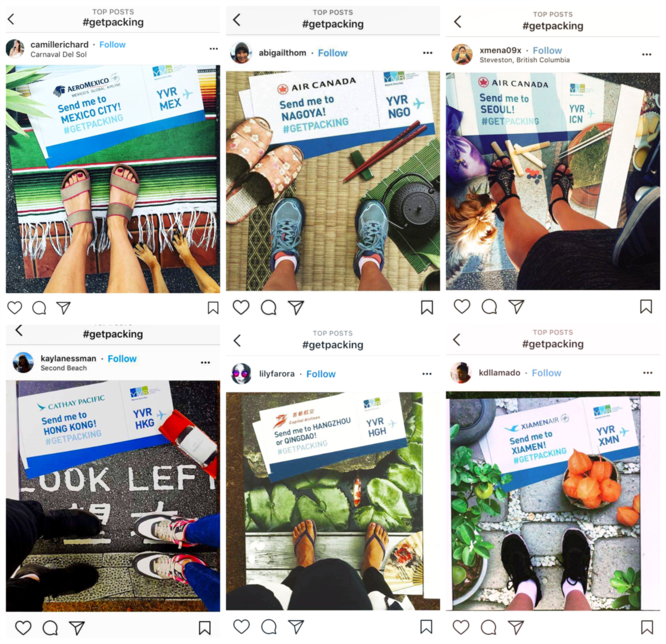This screenshot has width=666, height=644.
Task: Share kdllamado's Xiamen post
Action: click(x=516, y=627)
